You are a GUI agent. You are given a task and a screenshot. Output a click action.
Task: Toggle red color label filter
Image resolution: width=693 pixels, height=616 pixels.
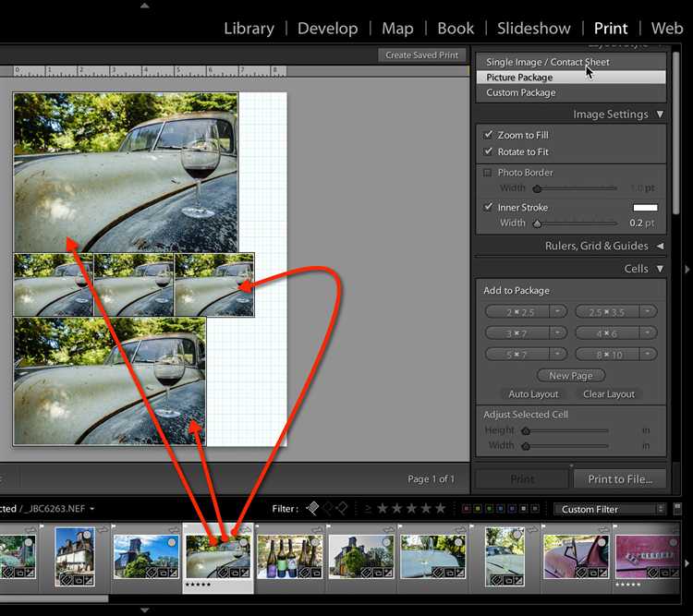(x=466, y=509)
